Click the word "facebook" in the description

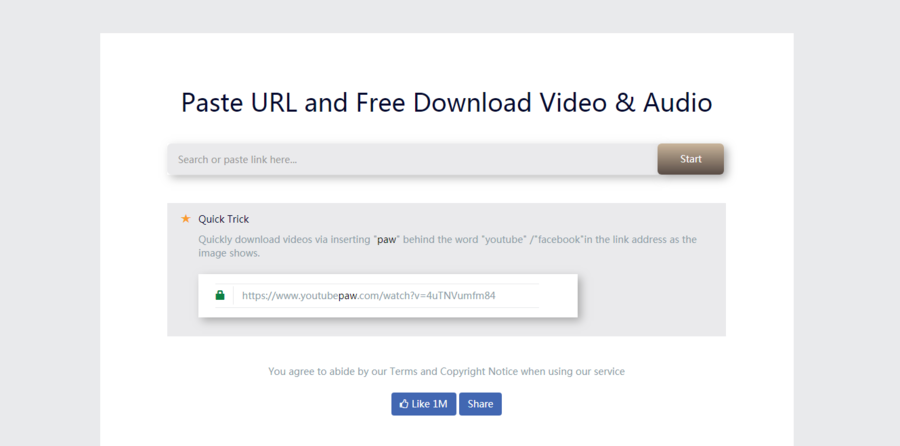[x=561, y=240]
